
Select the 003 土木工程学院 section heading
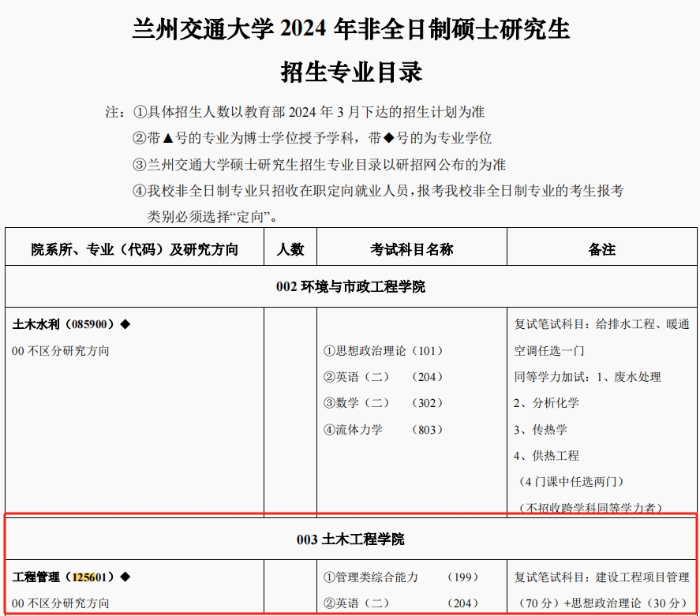coord(350,539)
